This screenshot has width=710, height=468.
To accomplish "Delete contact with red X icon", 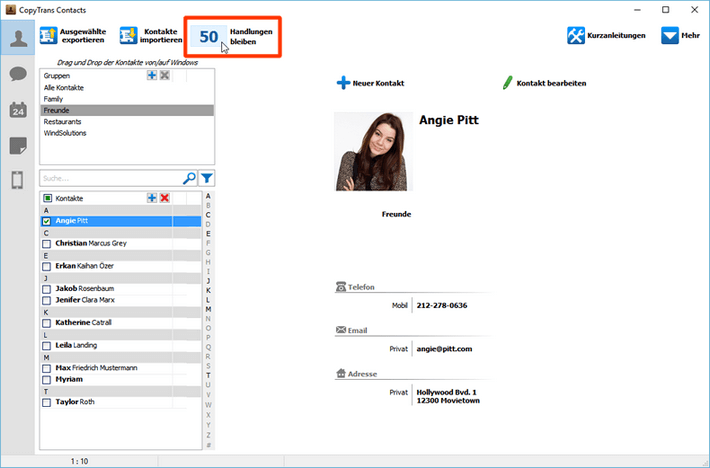I will [x=165, y=198].
